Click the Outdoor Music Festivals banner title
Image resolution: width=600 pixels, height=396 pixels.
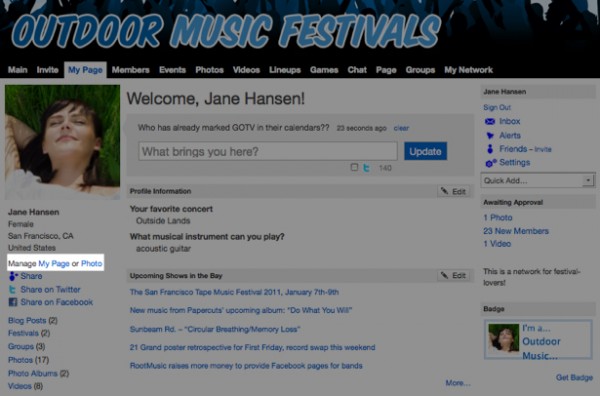click(226, 31)
